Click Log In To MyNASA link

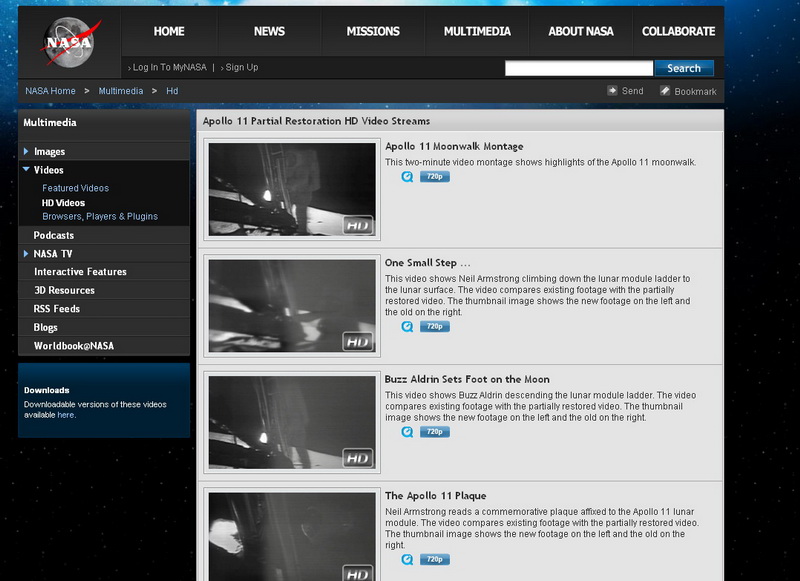169,67
